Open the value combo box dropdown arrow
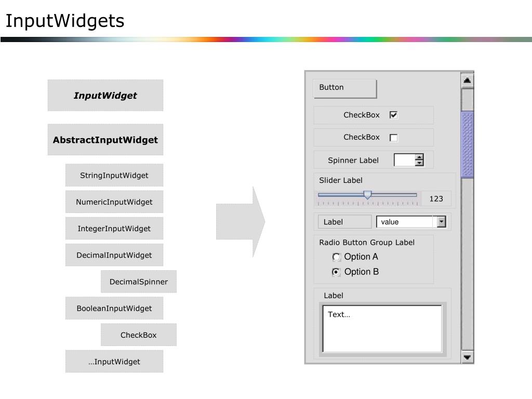532x399 pixels. 441,222
